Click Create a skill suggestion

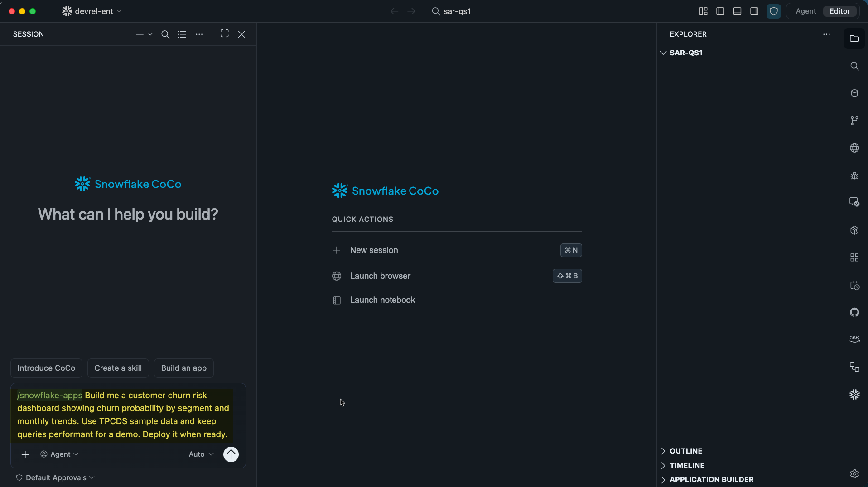click(x=118, y=368)
